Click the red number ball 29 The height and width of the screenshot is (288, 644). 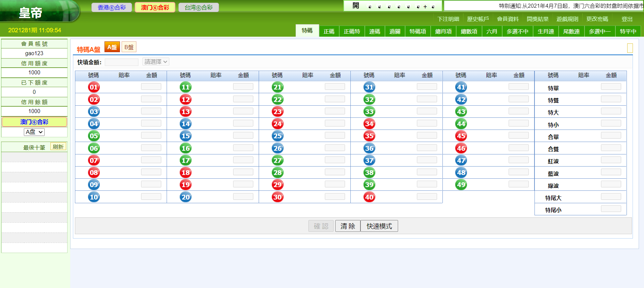tap(277, 185)
